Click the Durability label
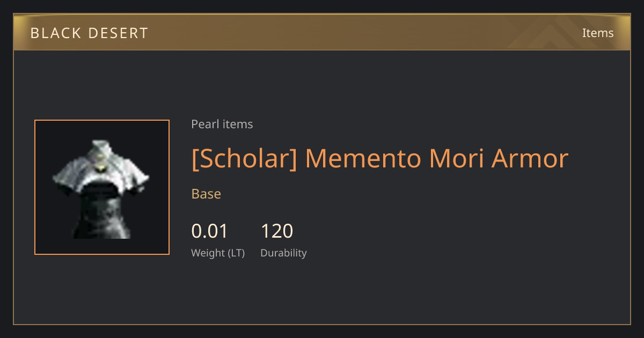The height and width of the screenshot is (338, 644). (x=283, y=253)
